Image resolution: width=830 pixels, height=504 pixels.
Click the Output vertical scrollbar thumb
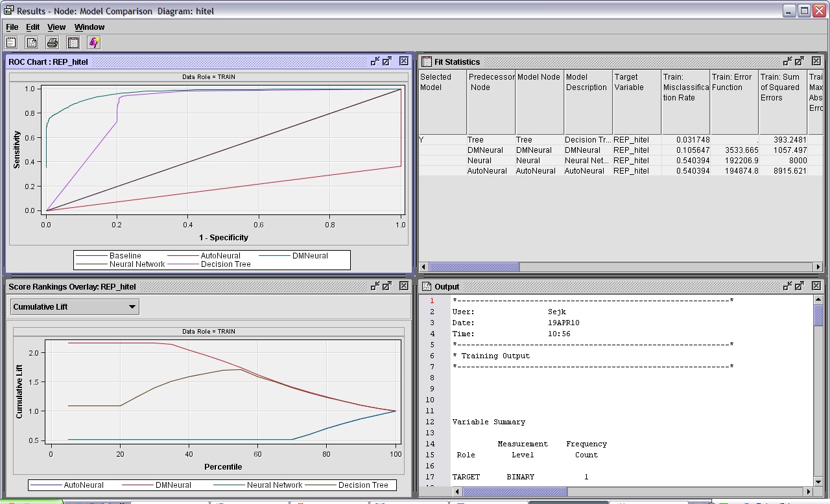click(818, 315)
